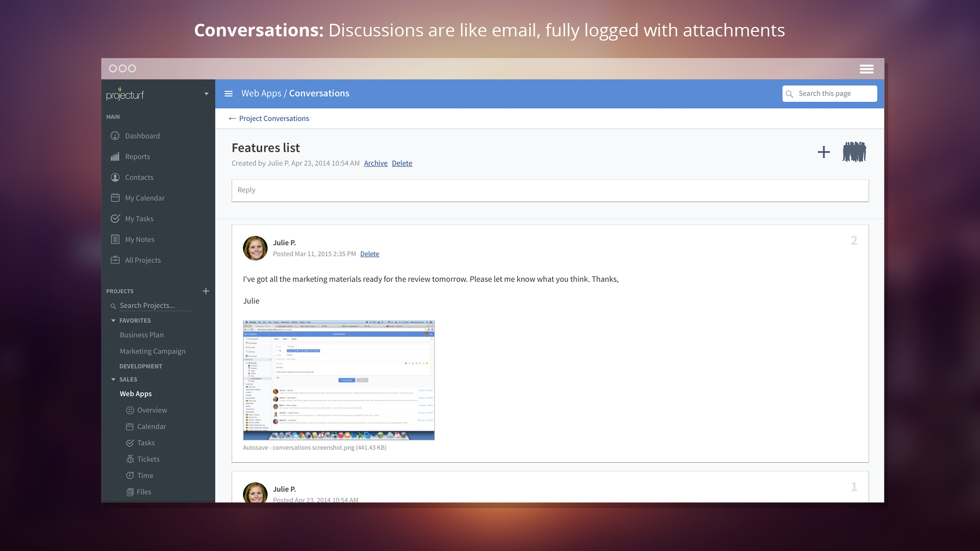The height and width of the screenshot is (551, 980).
Task: Click into the Reply text field
Action: [550, 191]
